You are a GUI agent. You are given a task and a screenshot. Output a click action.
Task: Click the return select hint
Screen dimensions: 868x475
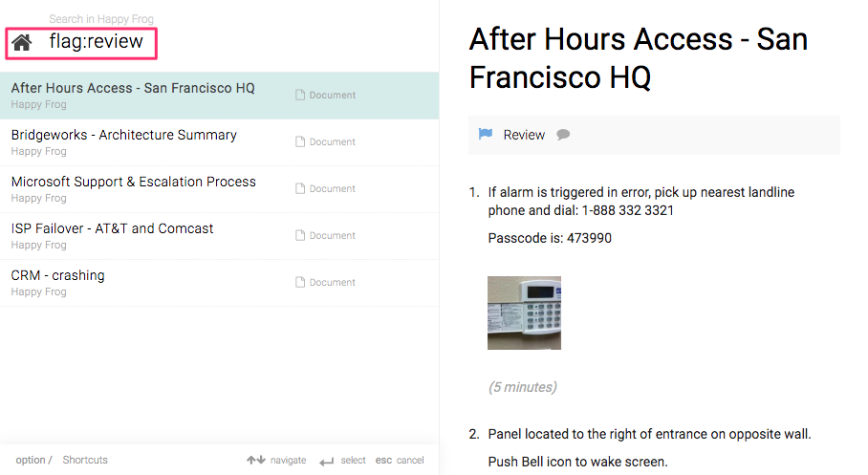pos(342,460)
